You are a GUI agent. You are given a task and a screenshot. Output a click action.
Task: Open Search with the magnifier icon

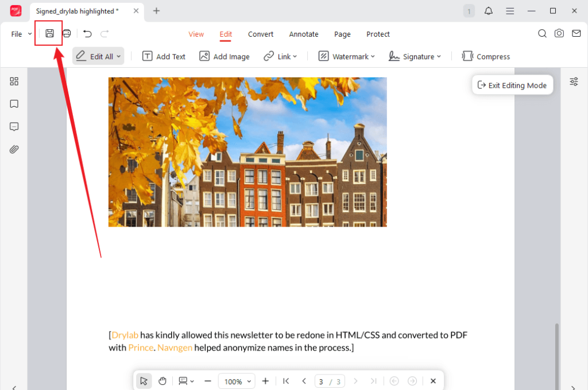[x=542, y=34]
